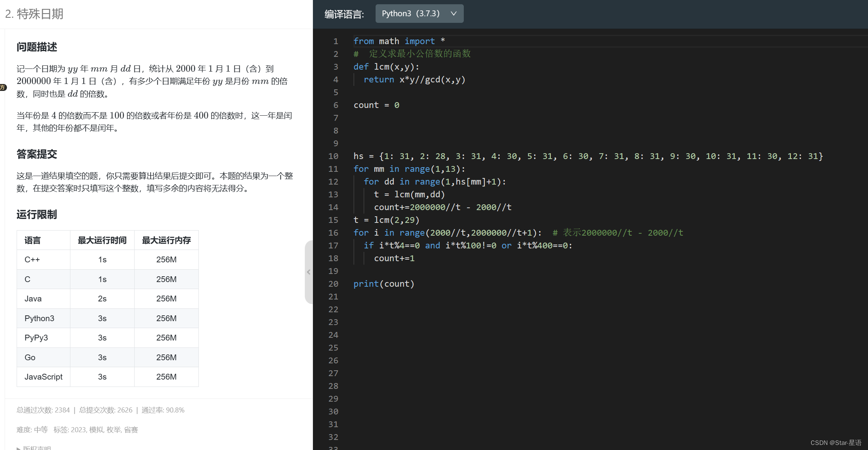Click the 256M memory cell for JavaScript
The height and width of the screenshot is (450, 868).
pyautogui.click(x=166, y=377)
